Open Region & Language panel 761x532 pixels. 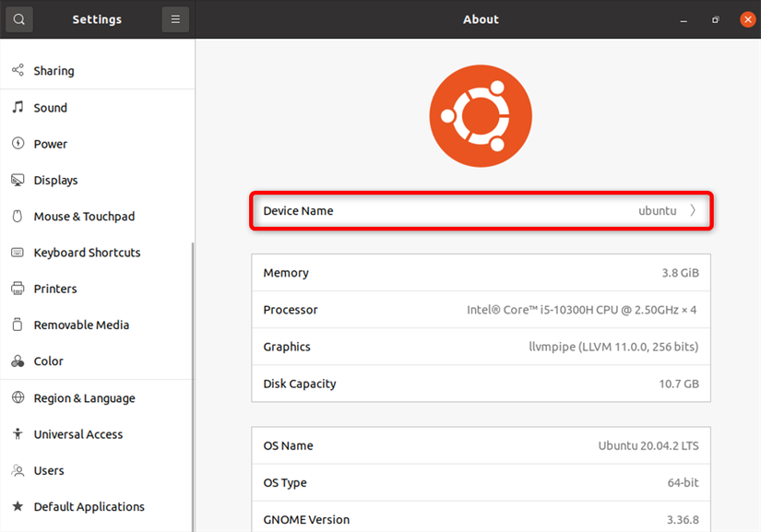coord(84,398)
